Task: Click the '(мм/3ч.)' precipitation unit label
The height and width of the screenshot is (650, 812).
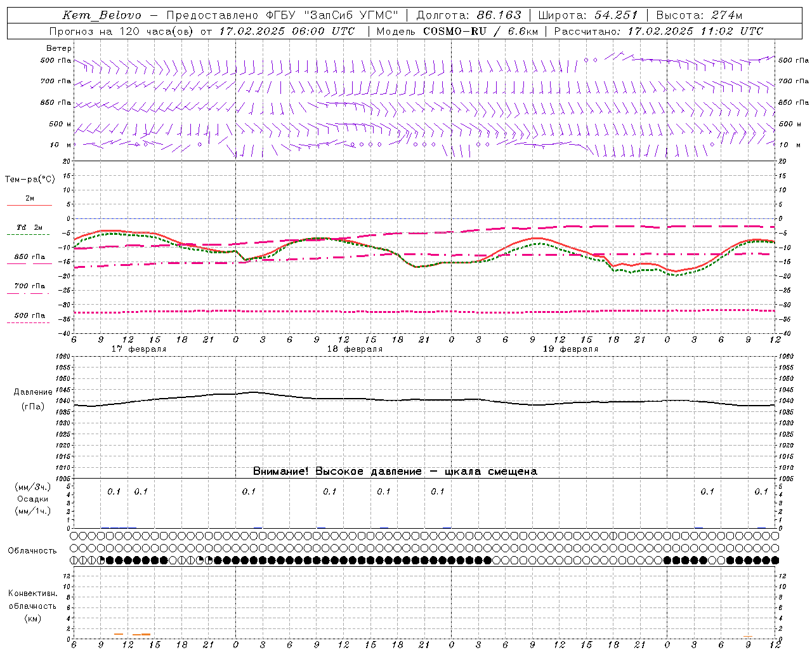Action: coord(32,487)
